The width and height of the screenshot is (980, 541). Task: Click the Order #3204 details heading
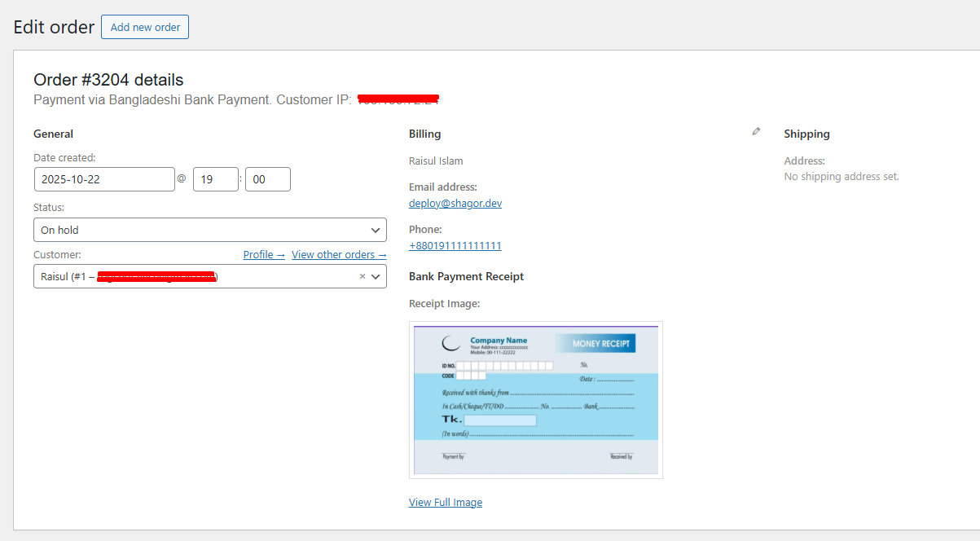tap(108, 79)
